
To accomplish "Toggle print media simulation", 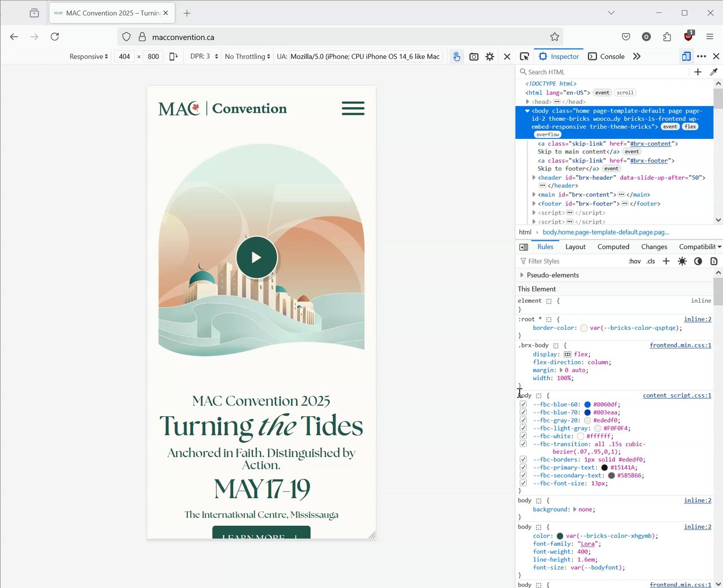I will (714, 261).
